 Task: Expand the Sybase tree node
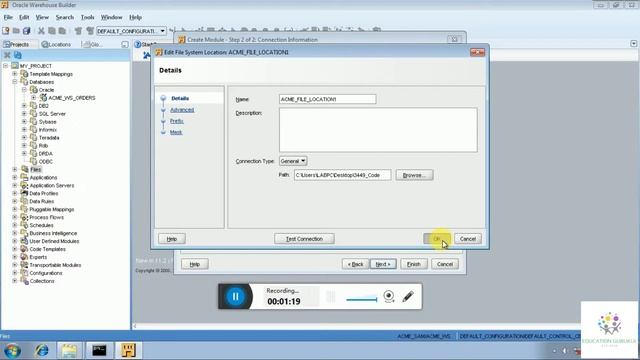(24, 122)
